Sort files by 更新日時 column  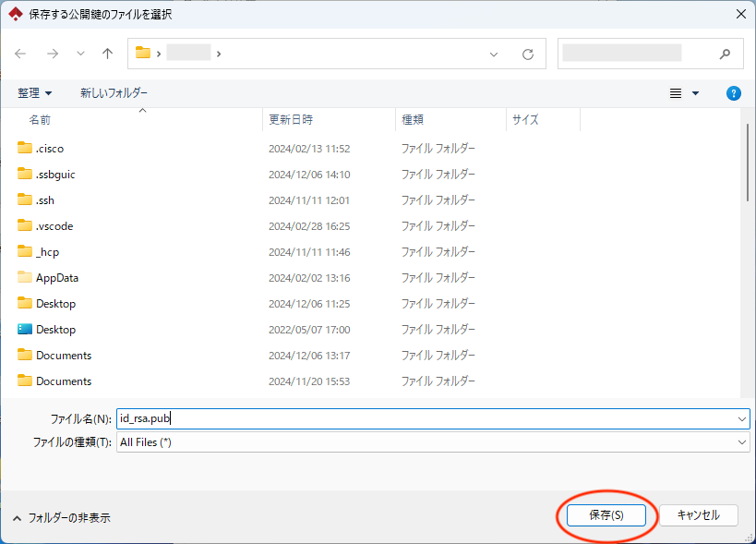[x=291, y=120]
